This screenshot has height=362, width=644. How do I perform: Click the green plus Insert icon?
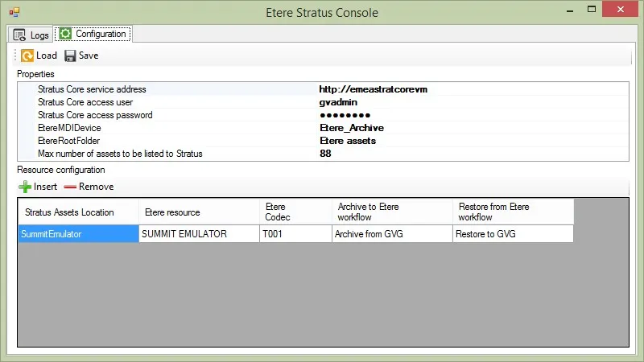pos(25,187)
